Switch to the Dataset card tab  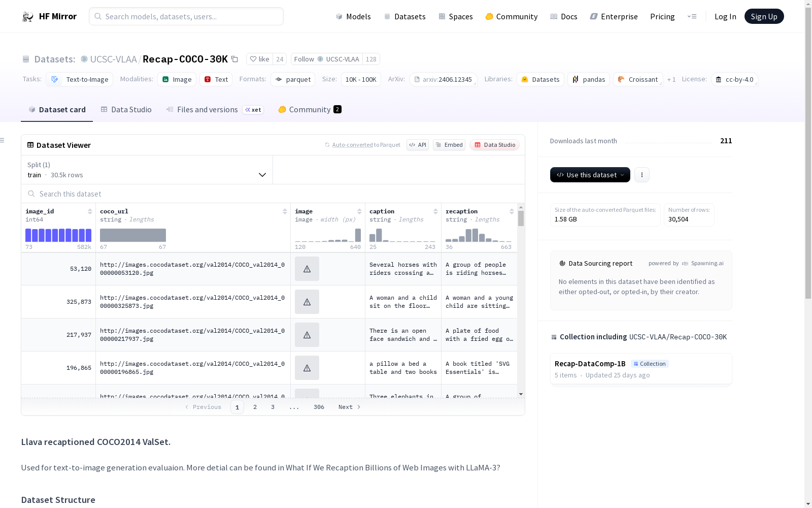(57, 110)
